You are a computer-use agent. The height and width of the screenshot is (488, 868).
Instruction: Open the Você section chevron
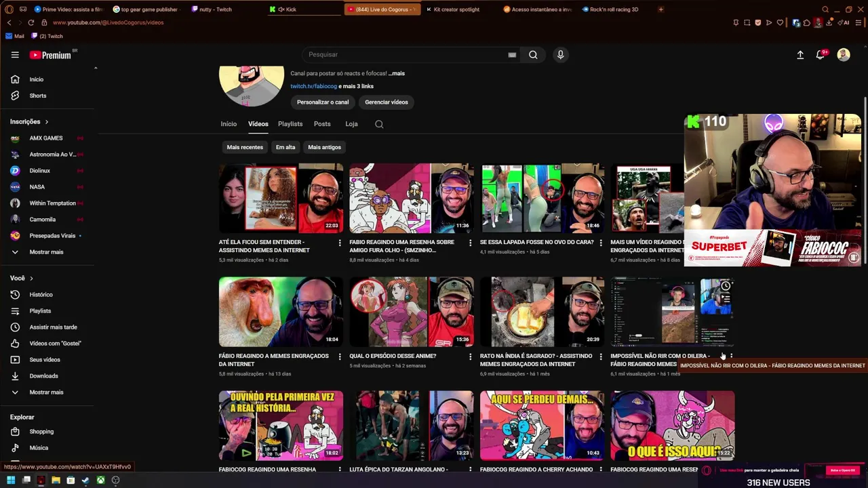[x=31, y=279]
